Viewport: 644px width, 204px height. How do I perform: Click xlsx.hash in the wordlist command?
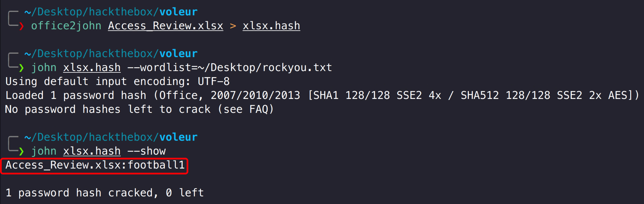(x=92, y=68)
